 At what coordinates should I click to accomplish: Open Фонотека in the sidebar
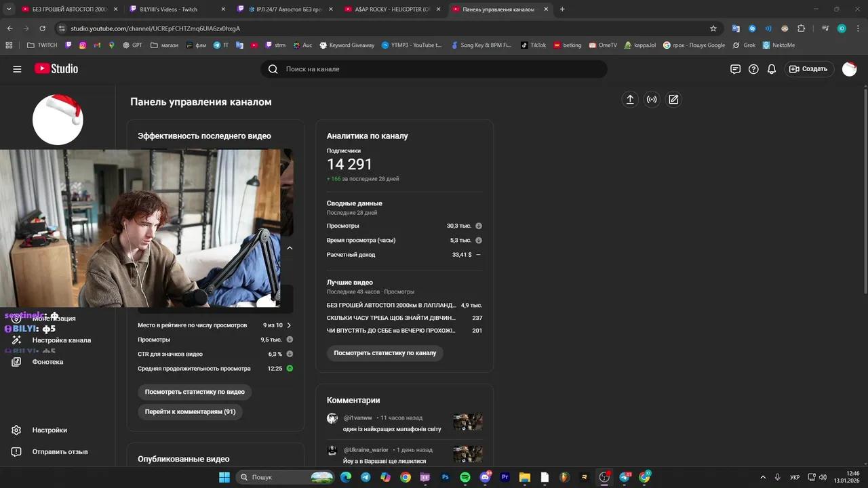(x=47, y=362)
